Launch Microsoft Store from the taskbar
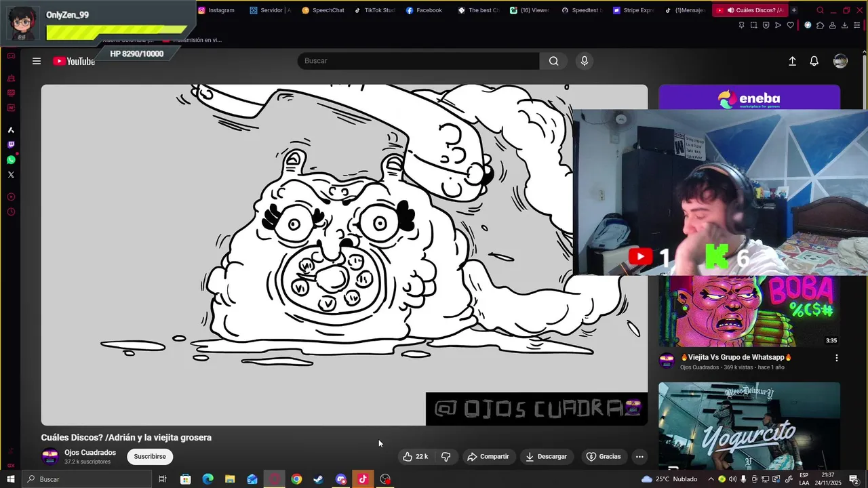 186,479
